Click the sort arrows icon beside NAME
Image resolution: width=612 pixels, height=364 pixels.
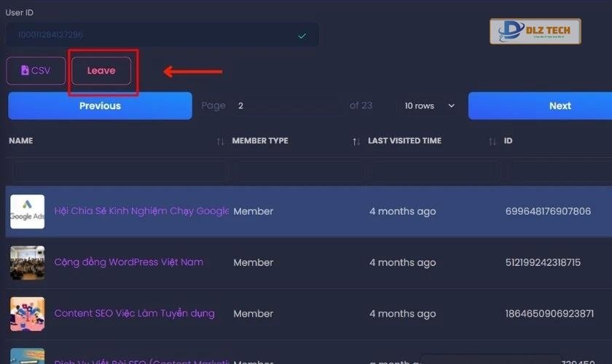coord(220,142)
